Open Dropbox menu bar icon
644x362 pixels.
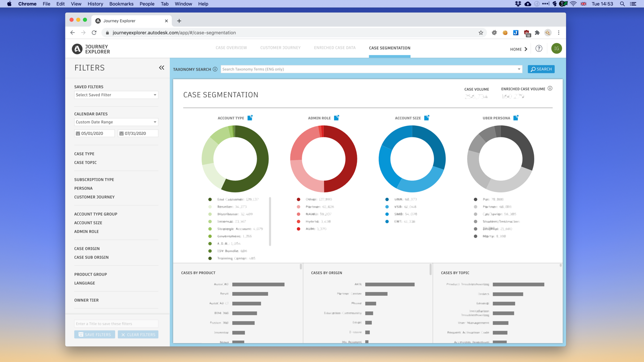point(518,4)
